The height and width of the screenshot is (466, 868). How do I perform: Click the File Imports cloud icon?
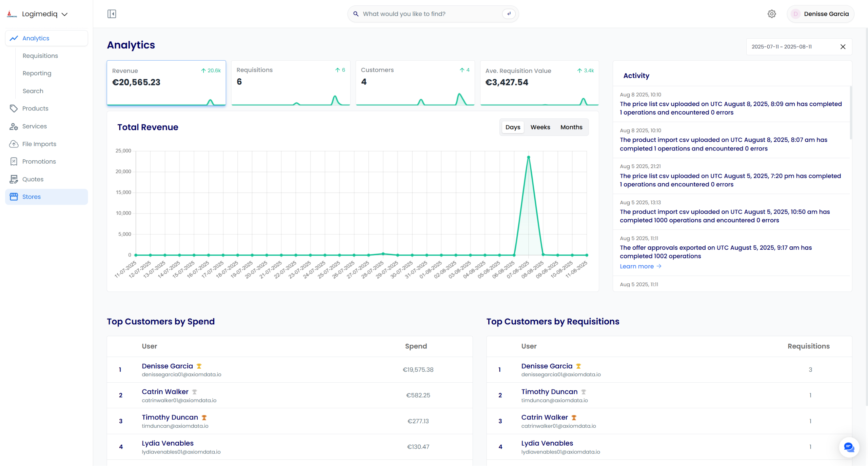pyautogui.click(x=14, y=144)
